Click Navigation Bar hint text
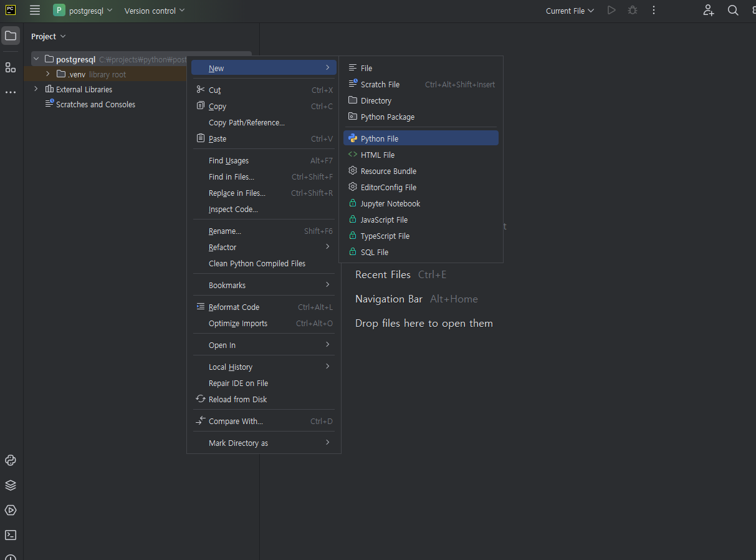This screenshot has height=560, width=756. [x=389, y=299]
